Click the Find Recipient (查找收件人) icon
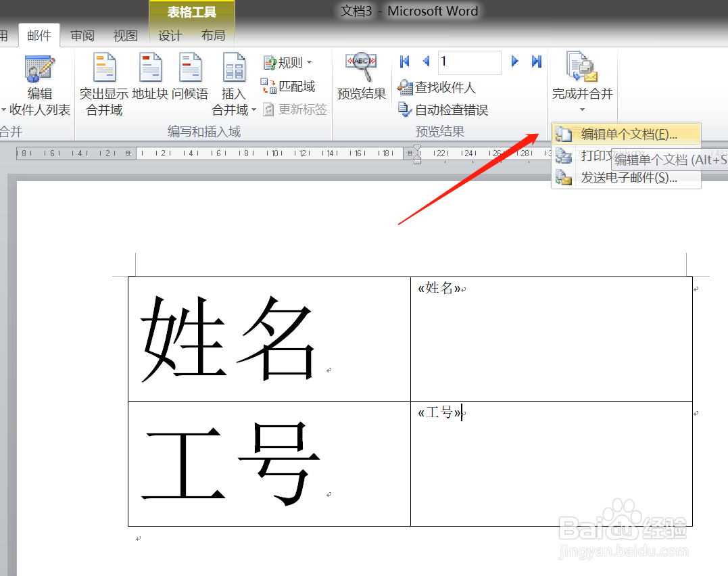 (435, 87)
